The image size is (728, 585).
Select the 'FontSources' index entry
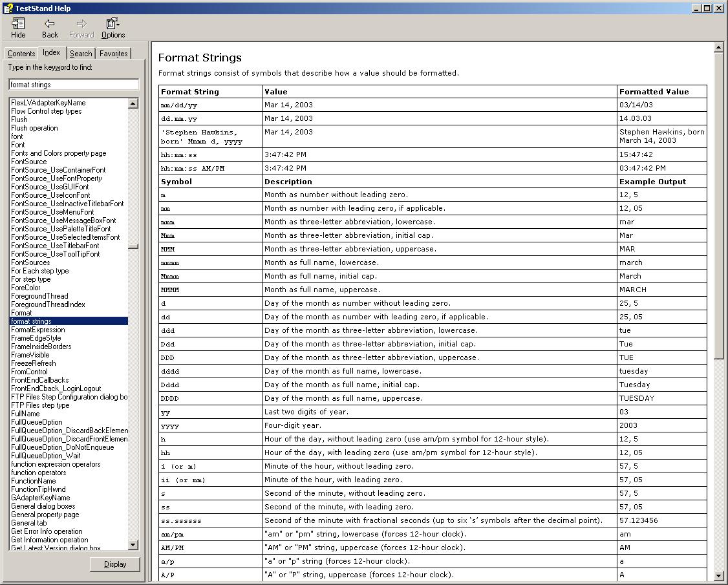[30, 262]
